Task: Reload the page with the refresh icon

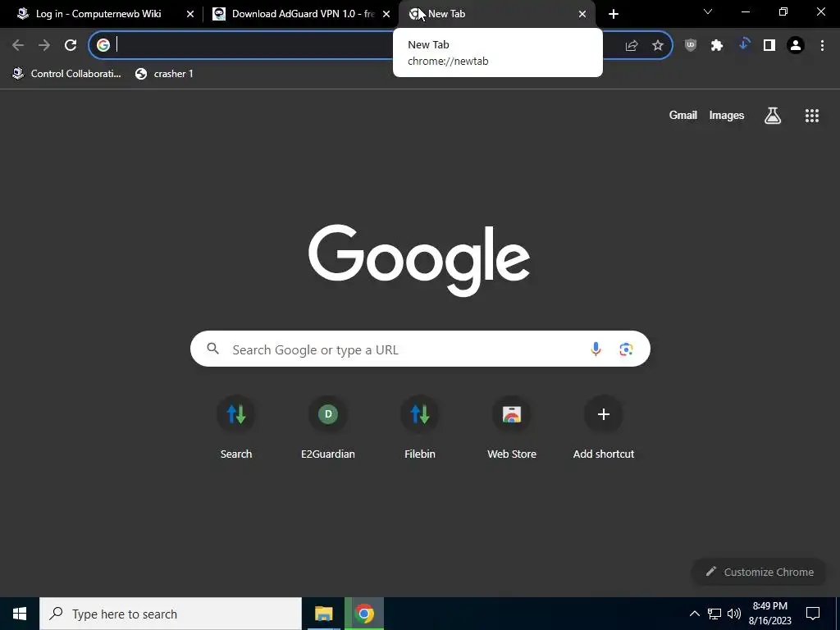Action: tap(71, 45)
